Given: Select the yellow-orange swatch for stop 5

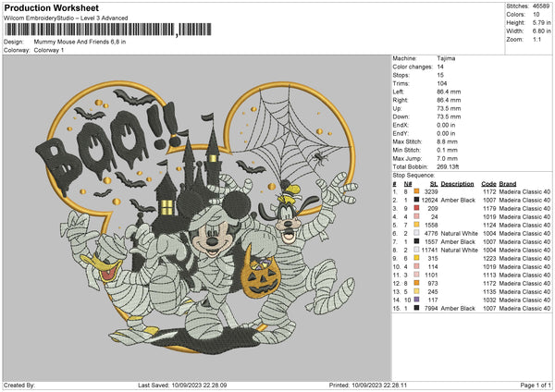Looking at the screenshot, I should [x=416, y=225].
